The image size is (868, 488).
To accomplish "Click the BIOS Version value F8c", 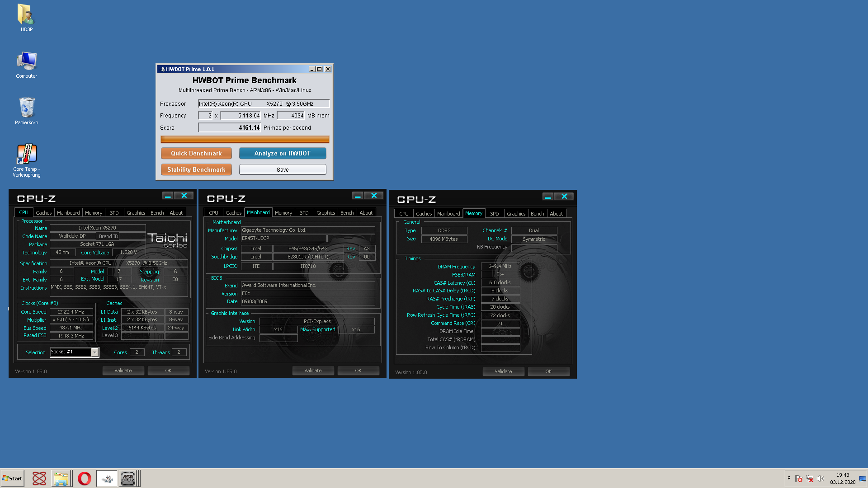I will pyautogui.click(x=308, y=294).
